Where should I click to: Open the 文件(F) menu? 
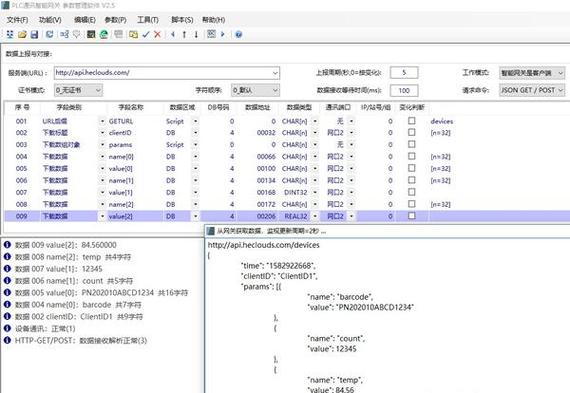pyautogui.click(x=17, y=20)
